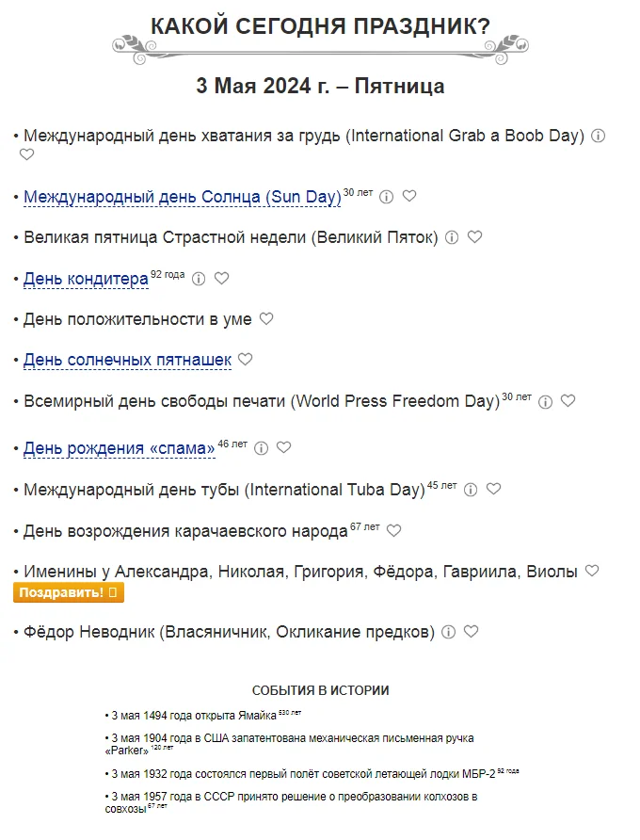Like International Tuba Day with heart

coord(494,490)
